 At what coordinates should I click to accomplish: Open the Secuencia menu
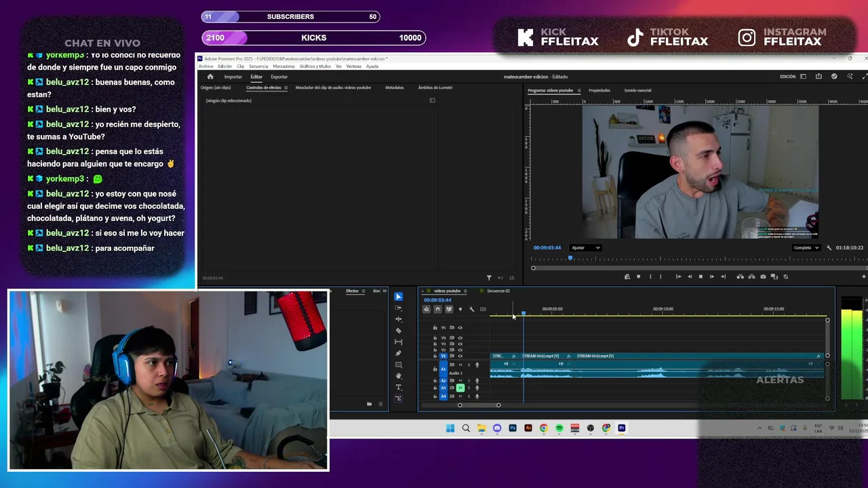tap(258, 66)
